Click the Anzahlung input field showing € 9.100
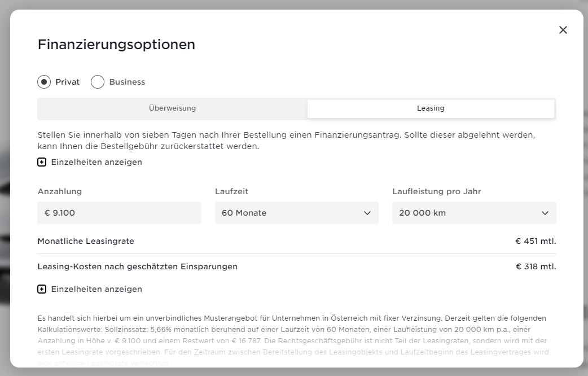Viewport: 588px width, 376px height. click(119, 213)
